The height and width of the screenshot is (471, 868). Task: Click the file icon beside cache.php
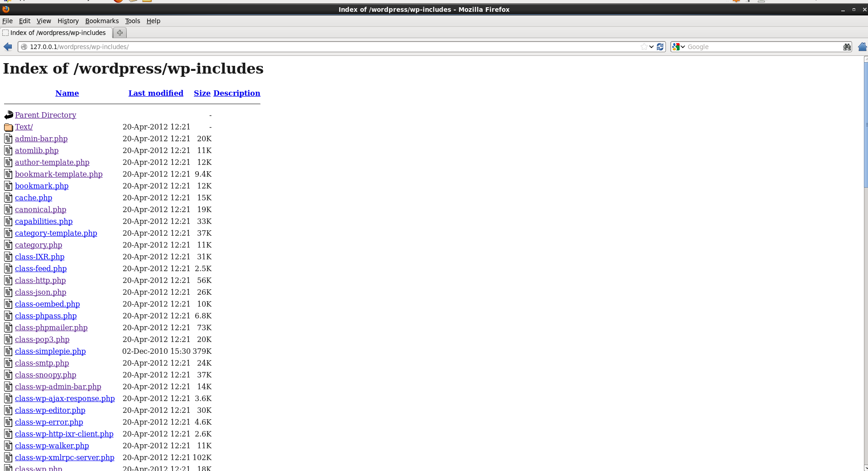8,198
